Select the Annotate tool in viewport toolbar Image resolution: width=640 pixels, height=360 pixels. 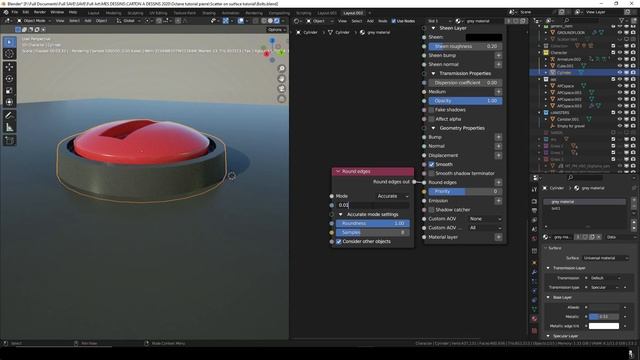[x=9, y=116]
